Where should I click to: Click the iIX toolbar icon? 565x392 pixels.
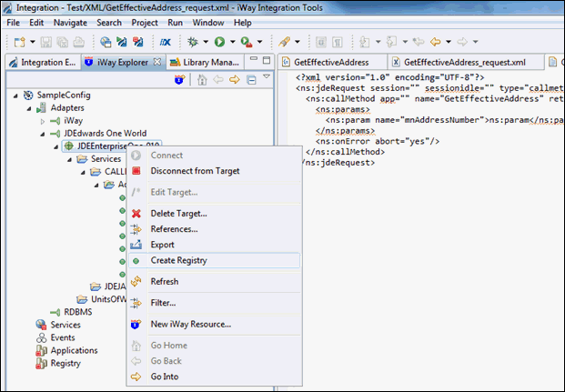165,42
